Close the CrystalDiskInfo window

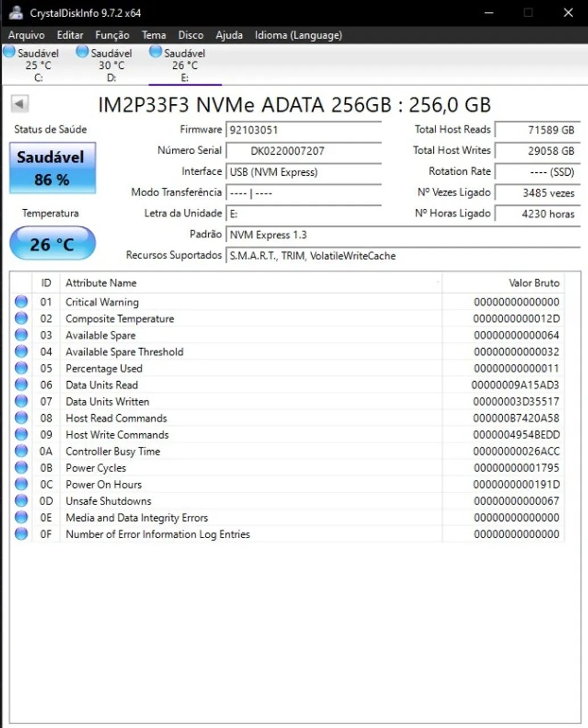coord(568,13)
